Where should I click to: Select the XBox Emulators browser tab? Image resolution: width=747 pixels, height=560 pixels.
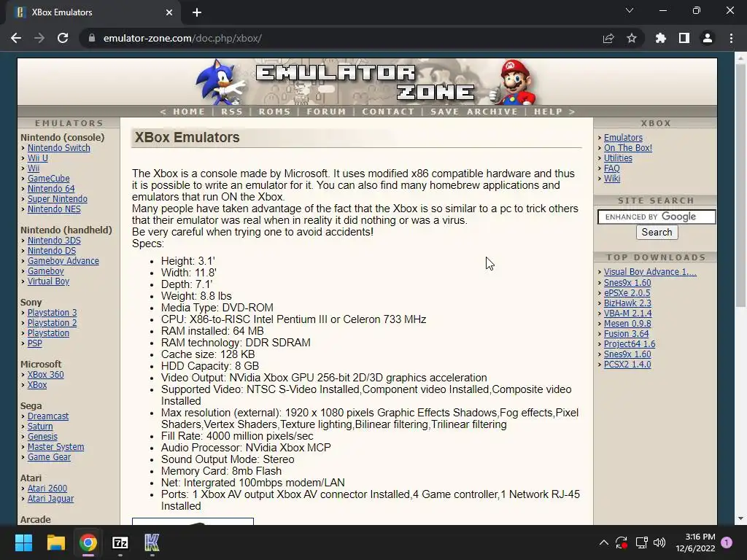coord(93,12)
